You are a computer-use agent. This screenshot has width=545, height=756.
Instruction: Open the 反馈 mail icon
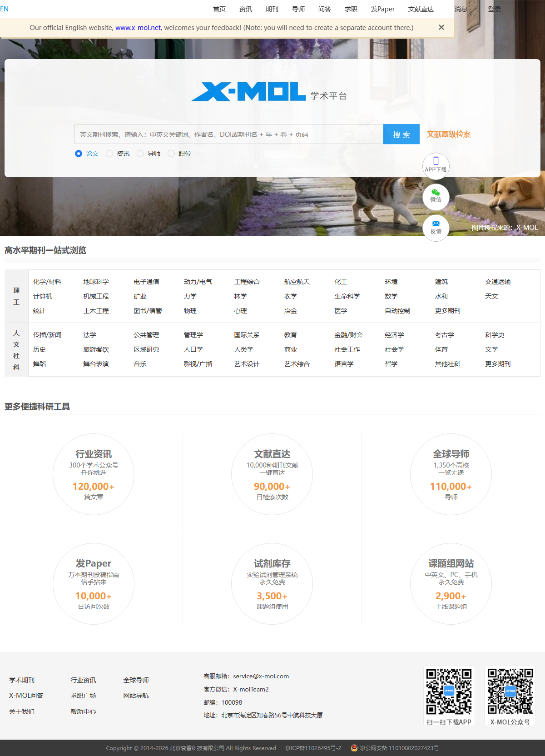coord(436,227)
